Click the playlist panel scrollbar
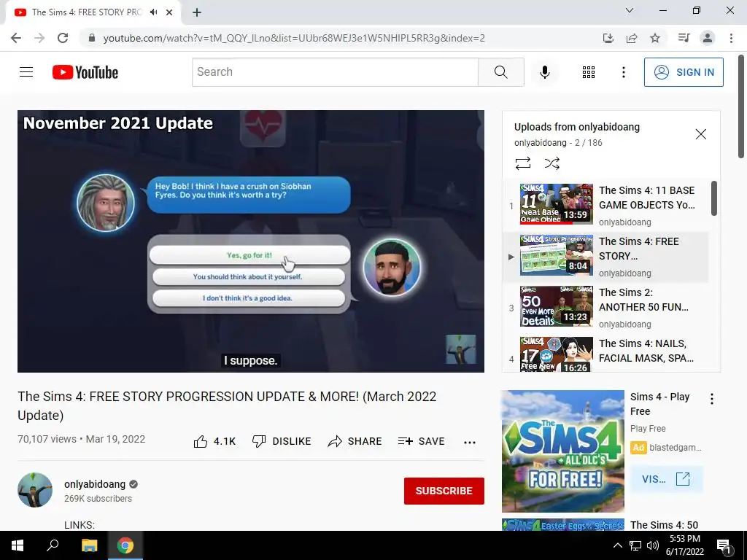747x560 pixels. pyautogui.click(x=713, y=198)
